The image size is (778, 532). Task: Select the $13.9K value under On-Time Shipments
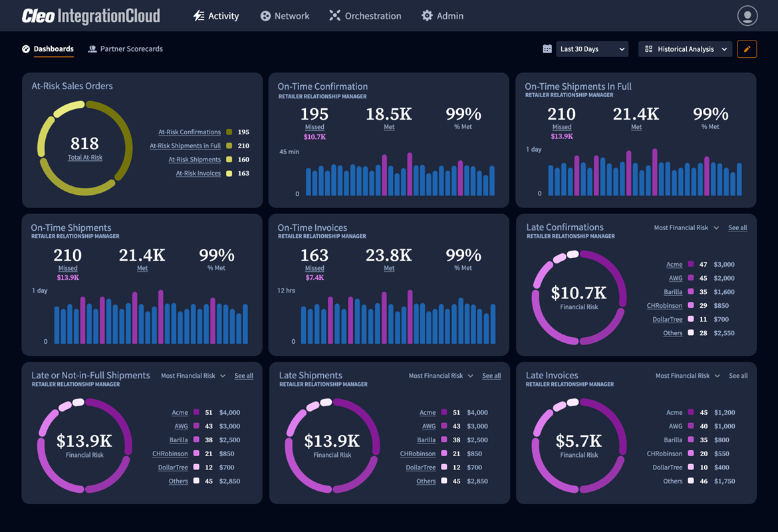67,277
